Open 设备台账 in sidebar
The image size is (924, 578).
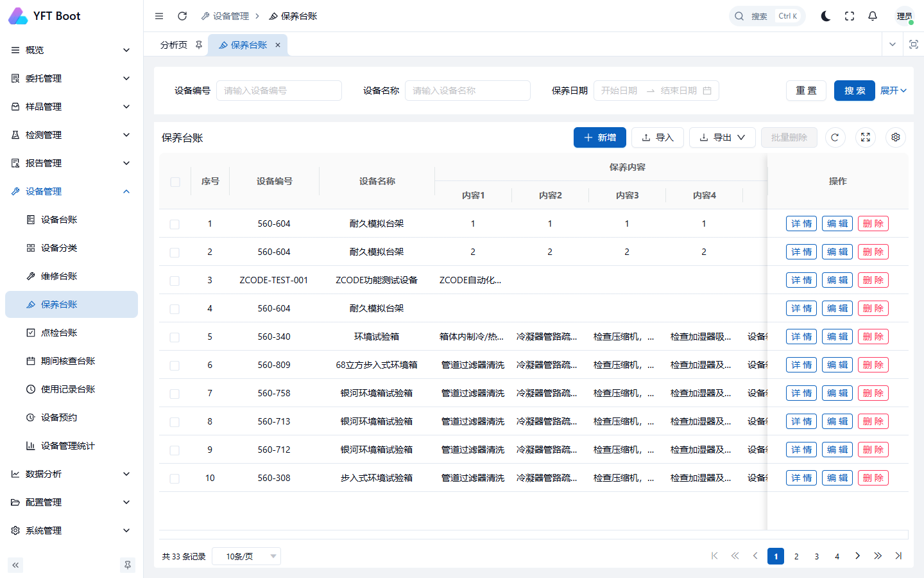pyautogui.click(x=71, y=220)
